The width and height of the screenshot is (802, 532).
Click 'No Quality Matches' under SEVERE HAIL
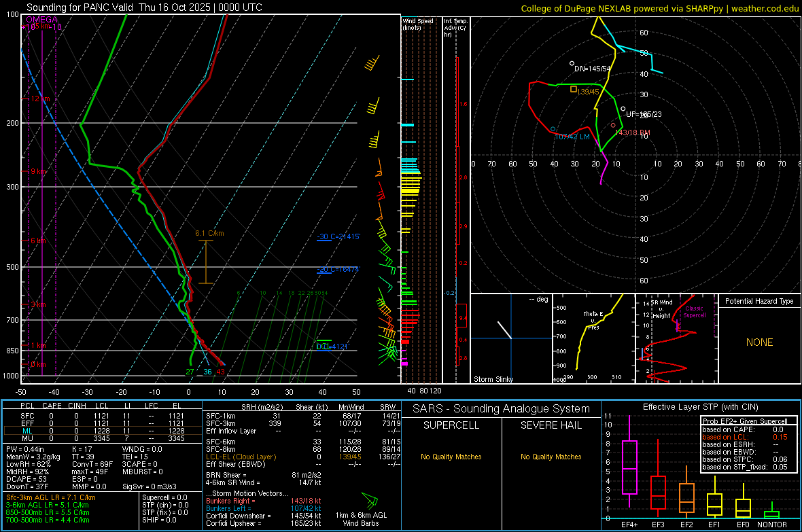(551, 457)
